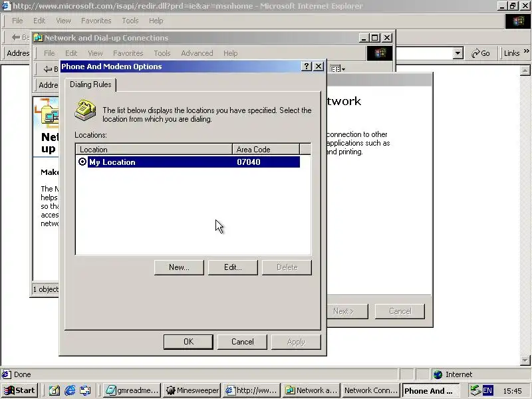Launch Outlook Express quick launch icon

coord(85,391)
